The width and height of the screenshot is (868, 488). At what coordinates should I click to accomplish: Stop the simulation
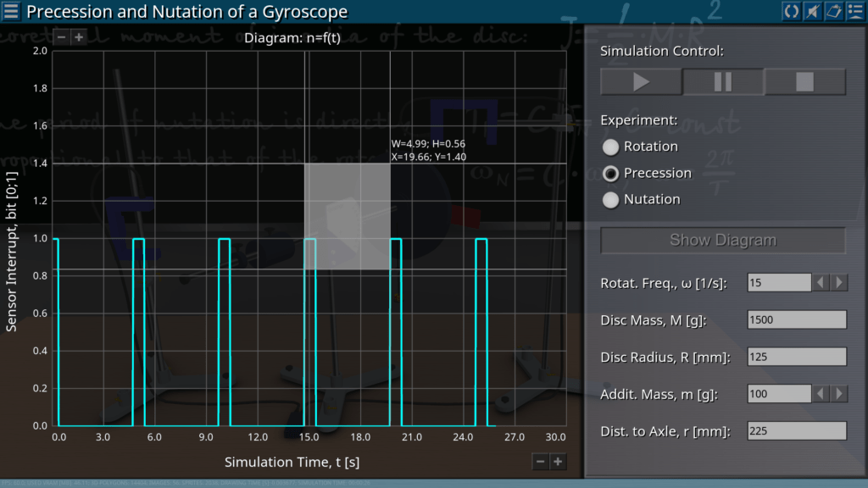click(804, 82)
